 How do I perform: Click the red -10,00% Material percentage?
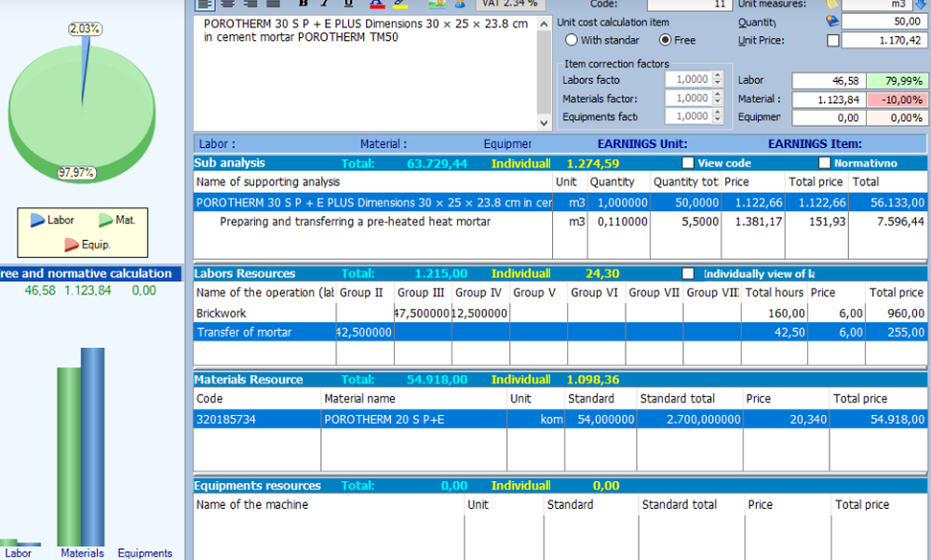[x=896, y=100]
